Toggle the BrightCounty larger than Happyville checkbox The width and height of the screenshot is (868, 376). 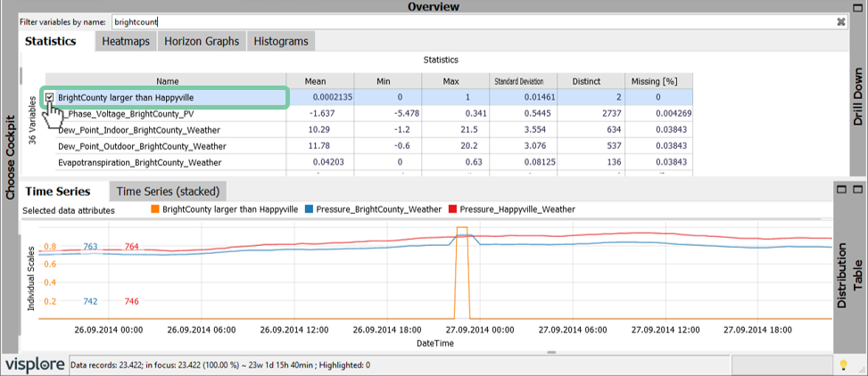[51, 97]
